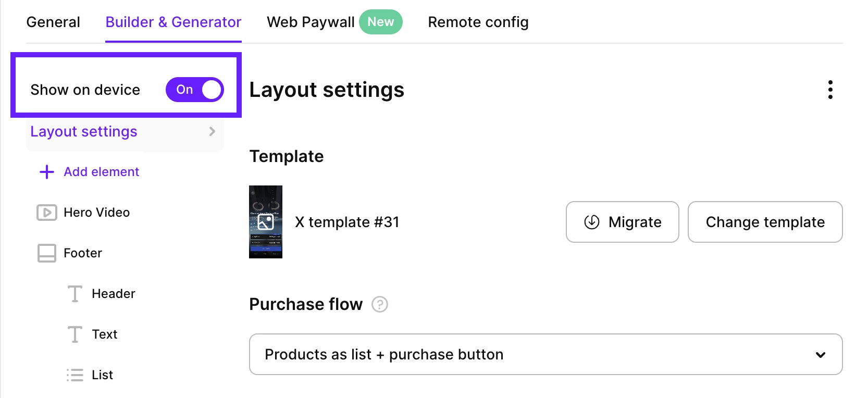Open the Remote config tab
The image size is (868, 398).
coord(478,22)
